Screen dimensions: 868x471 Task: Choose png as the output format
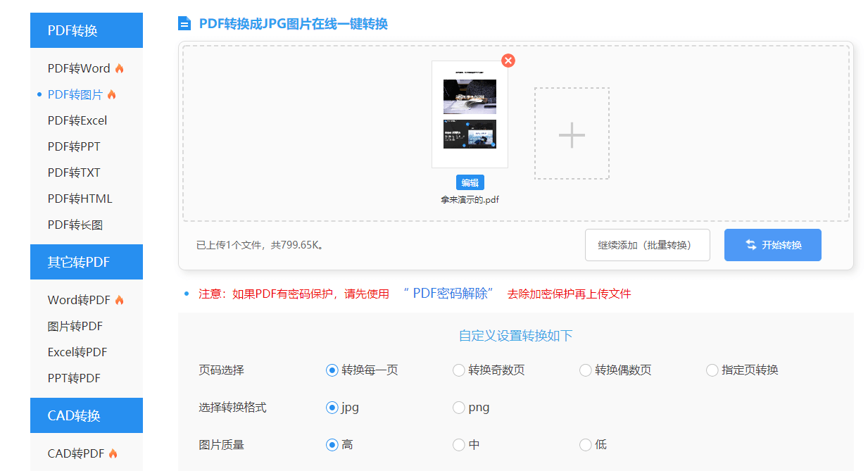pyautogui.click(x=458, y=407)
